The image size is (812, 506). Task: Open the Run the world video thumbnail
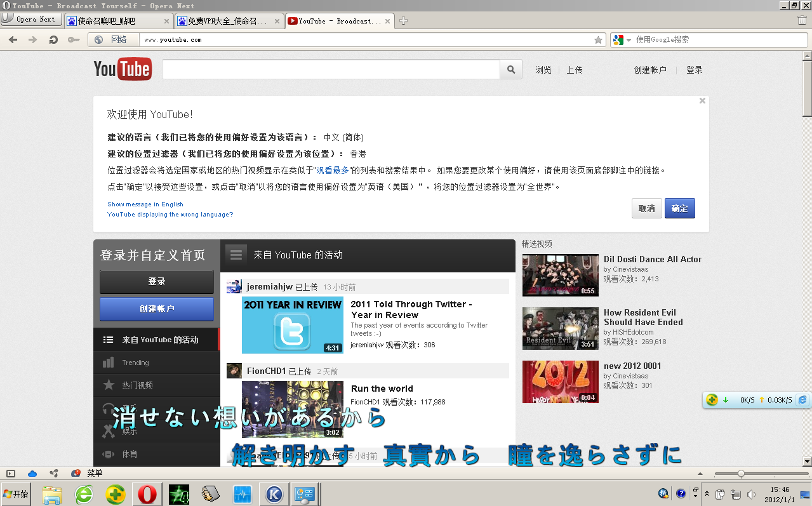pos(293,409)
